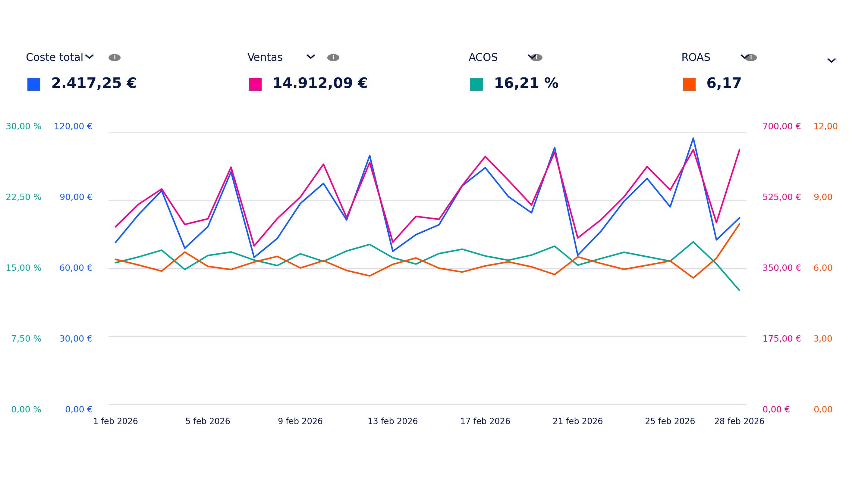Click the teal ACOS color swatch
Image resolution: width=868 pixels, height=488 pixels.
(476, 84)
